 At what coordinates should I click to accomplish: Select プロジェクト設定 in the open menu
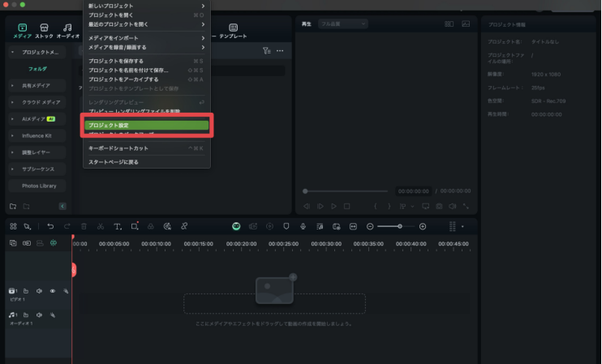[146, 125]
